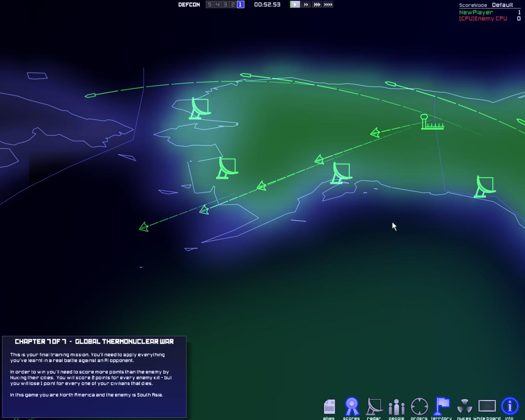Image resolution: width=525 pixels, height=420 pixels.
Task: Click the highlighted DEFCON level 1 box
Action: click(x=241, y=5)
